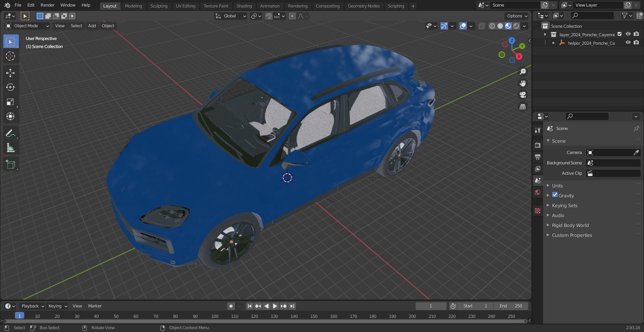Switch to wireframe viewport shading
Image resolution: width=644 pixels, height=332 pixels.
coord(492,26)
